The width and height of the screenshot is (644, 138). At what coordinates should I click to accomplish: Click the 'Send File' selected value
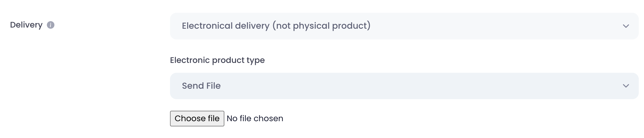(x=201, y=86)
